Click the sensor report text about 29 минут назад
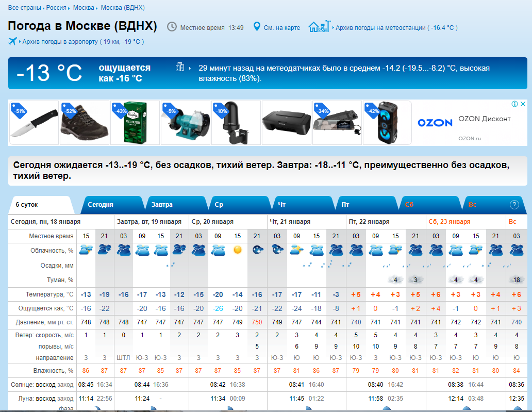The height and width of the screenshot is (412, 532). click(x=344, y=73)
